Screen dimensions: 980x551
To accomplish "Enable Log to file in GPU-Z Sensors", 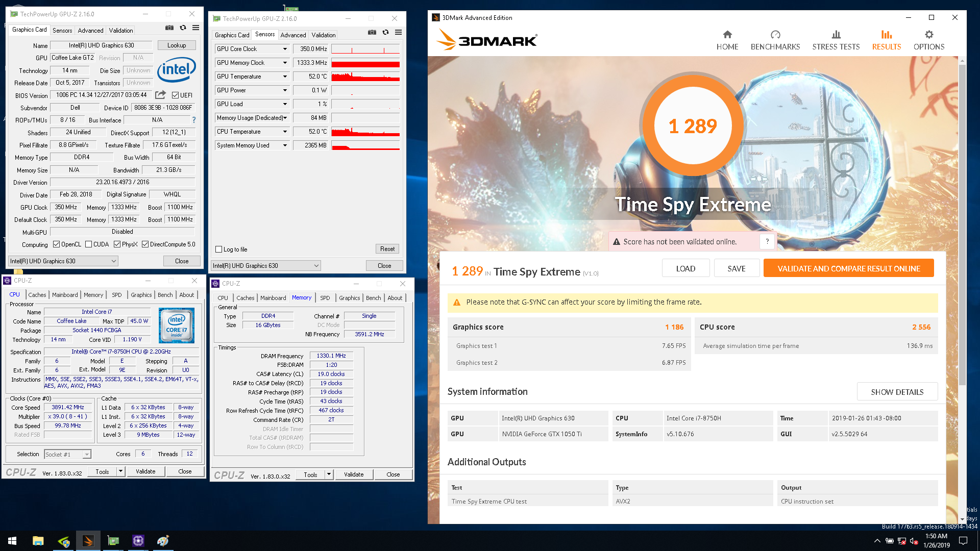I will [219, 249].
